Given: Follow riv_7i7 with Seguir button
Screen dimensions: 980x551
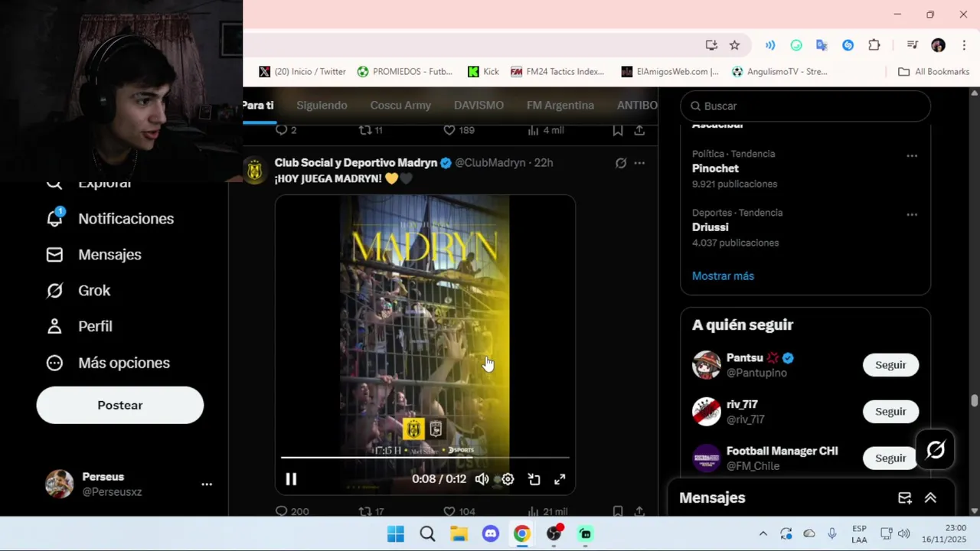Looking at the screenshot, I should tap(890, 412).
